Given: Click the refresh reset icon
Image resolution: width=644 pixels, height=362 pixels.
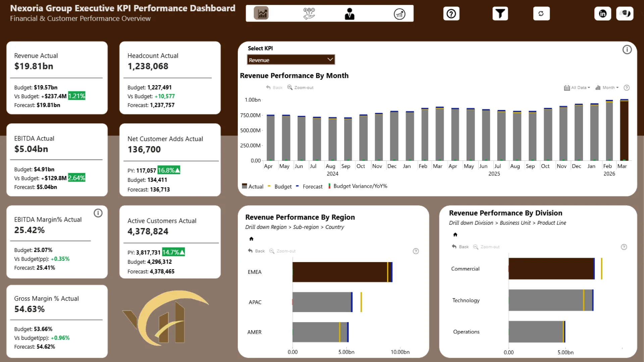Looking at the screenshot, I should pyautogui.click(x=541, y=14).
